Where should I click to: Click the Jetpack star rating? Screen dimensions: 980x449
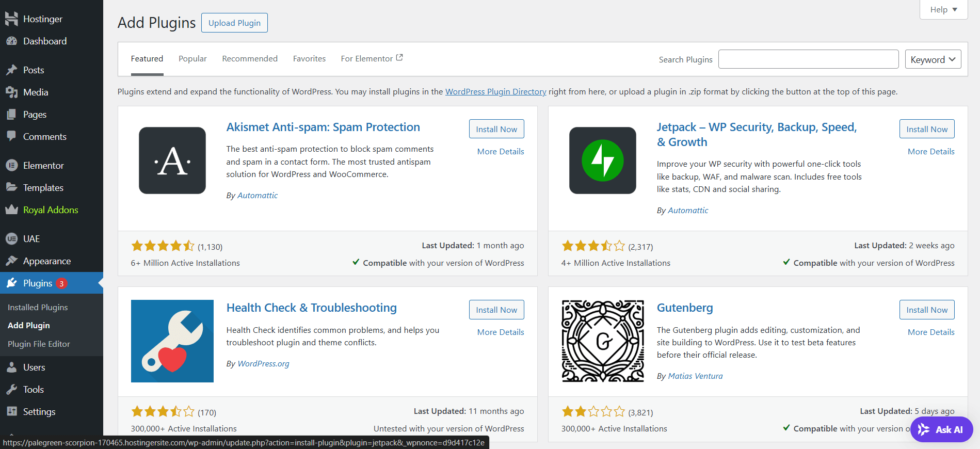point(593,246)
